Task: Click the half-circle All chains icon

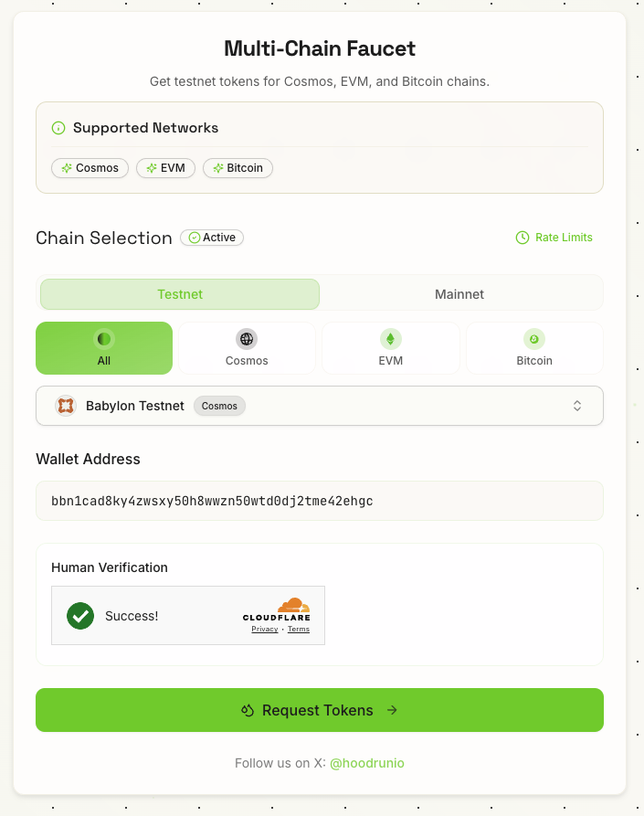Action: point(104,339)
